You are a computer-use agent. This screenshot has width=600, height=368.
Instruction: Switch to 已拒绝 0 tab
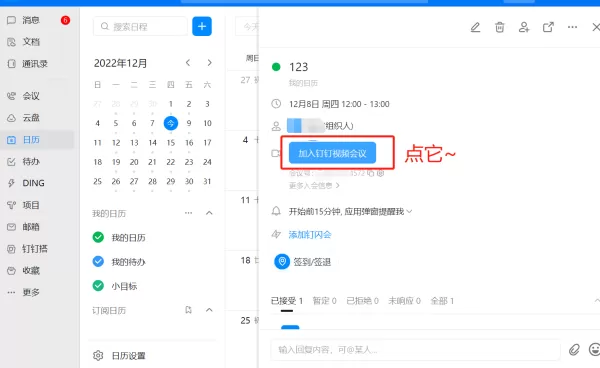tap(362, 301)
